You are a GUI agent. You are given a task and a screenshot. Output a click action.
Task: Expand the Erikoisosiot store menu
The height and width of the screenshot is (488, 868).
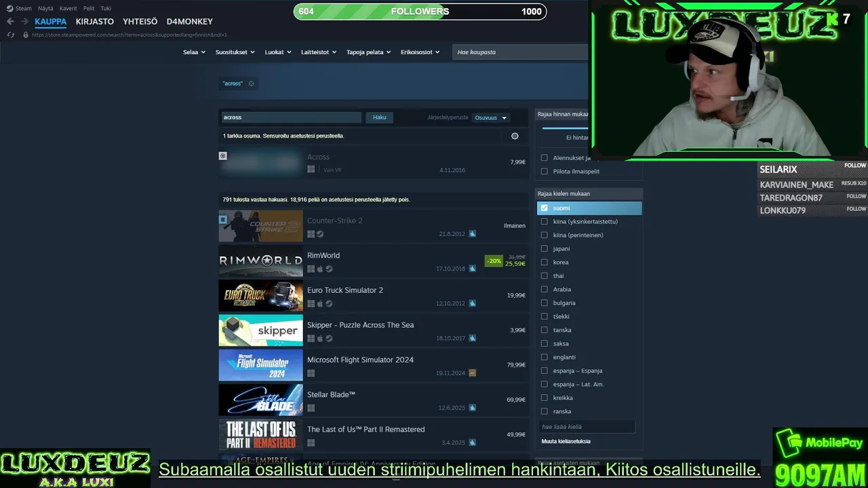point(420,52)
